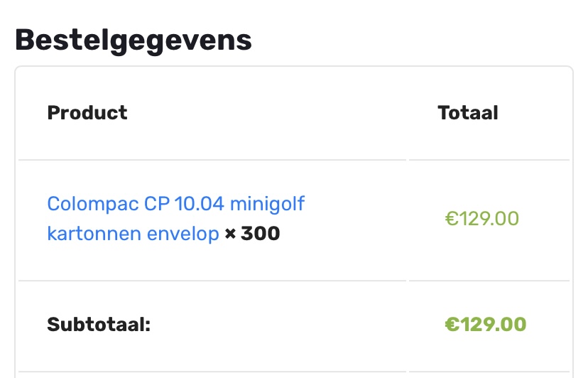Click the 'CP' text in the product link
Screen dimensions: 588x378
[x=157, y=204]
